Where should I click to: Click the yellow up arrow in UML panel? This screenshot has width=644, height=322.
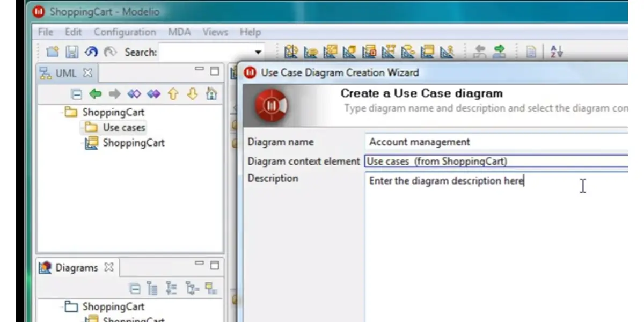coord(173,94)
